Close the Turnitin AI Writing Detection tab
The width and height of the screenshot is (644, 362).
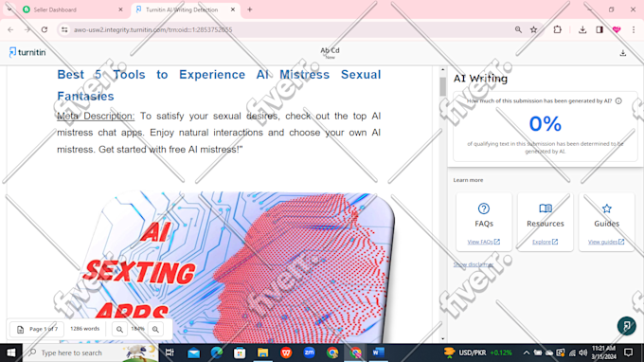click(x=233, y=9)
